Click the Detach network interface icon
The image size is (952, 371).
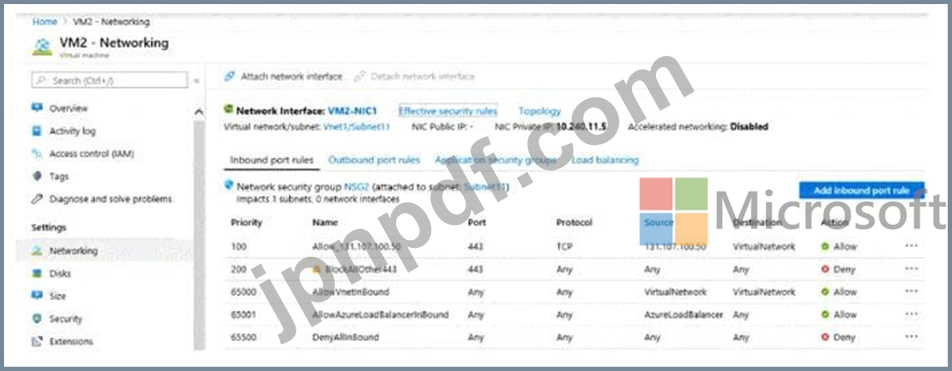(359, 77)
